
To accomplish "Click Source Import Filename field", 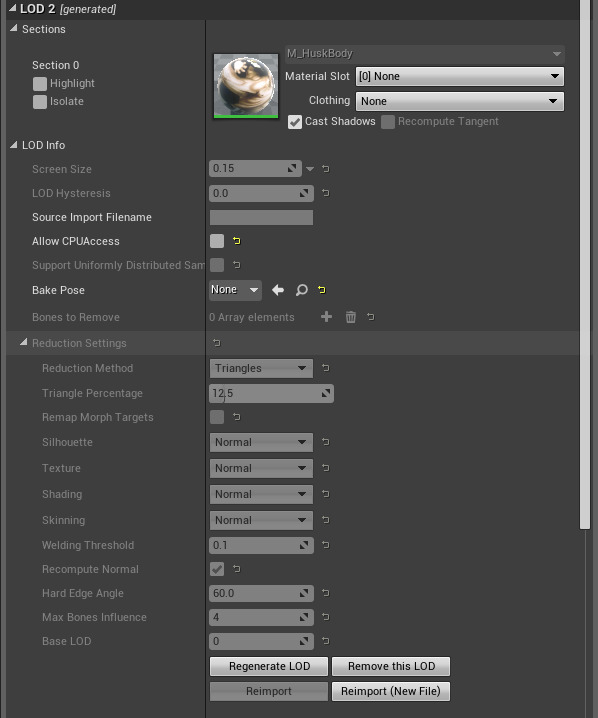I will click(261, 218).
